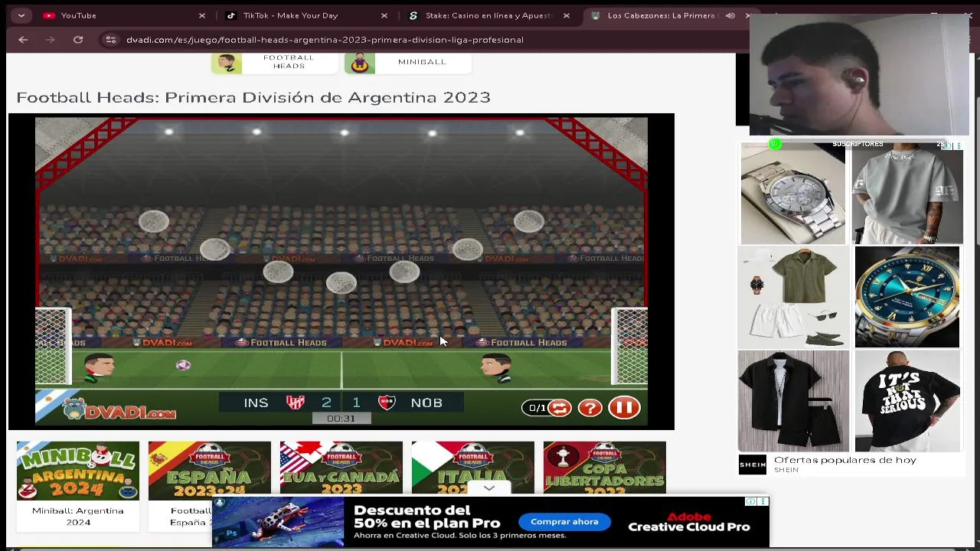Open Copa Libertadores game thumbnail
This screenshot has height=551, width=980.
click(604, 468)
